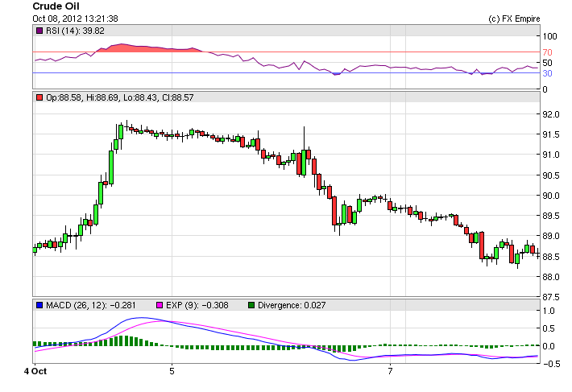Viewport: 572px width, 392px height.
Task: Click the '5' date axis label
Action: [x=172, y=371]
